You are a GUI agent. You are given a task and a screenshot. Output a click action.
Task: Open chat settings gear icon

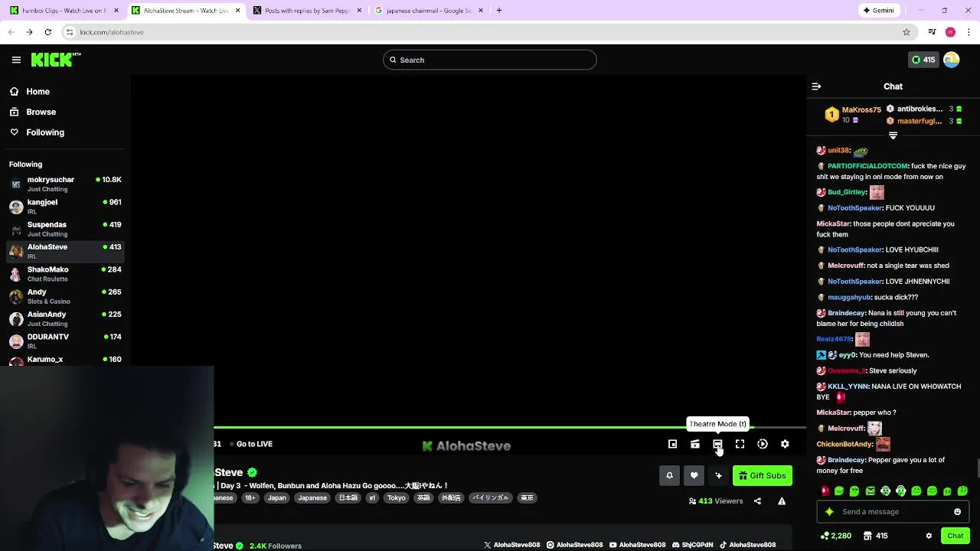[929, 536]
